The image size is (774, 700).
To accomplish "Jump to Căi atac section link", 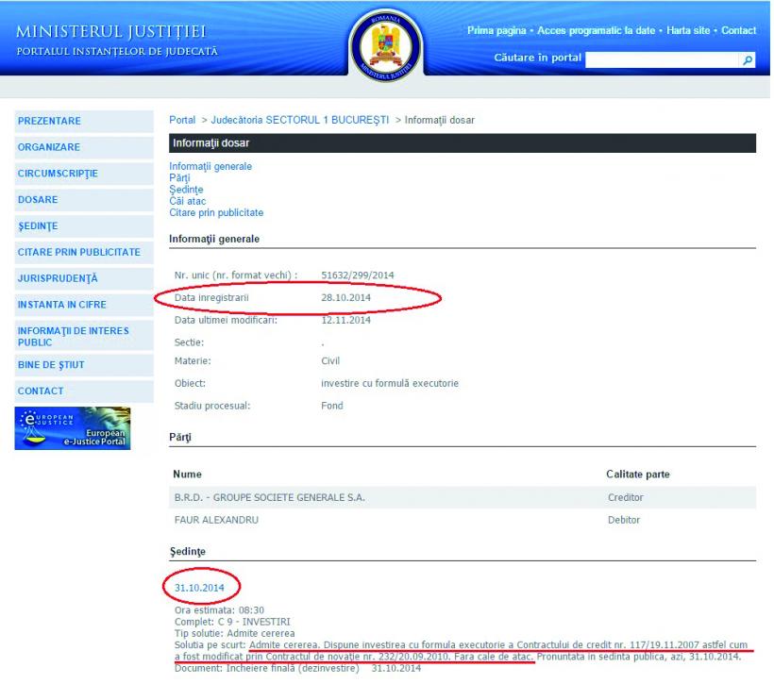I will (187, 201).
